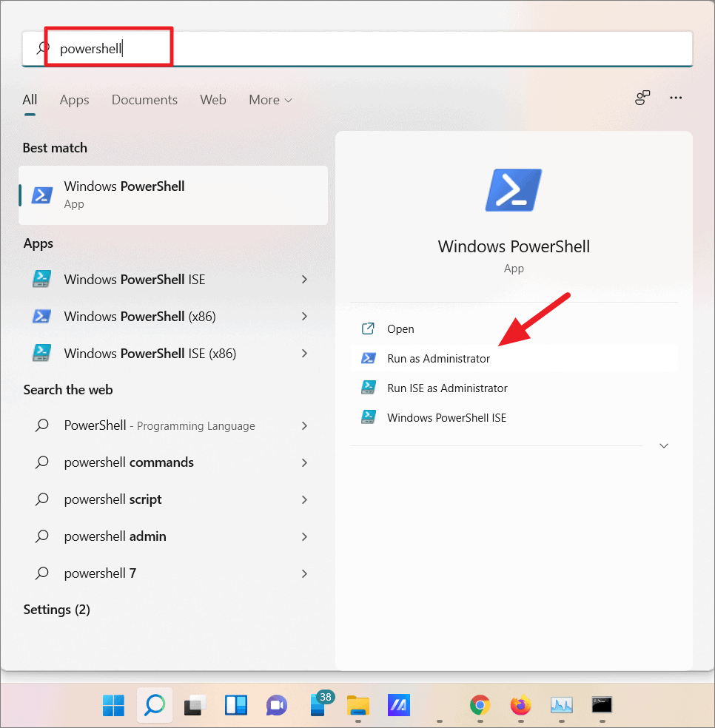715x728 pixels.
Task: Switch to the Documents tab
Action: (144, 100)
